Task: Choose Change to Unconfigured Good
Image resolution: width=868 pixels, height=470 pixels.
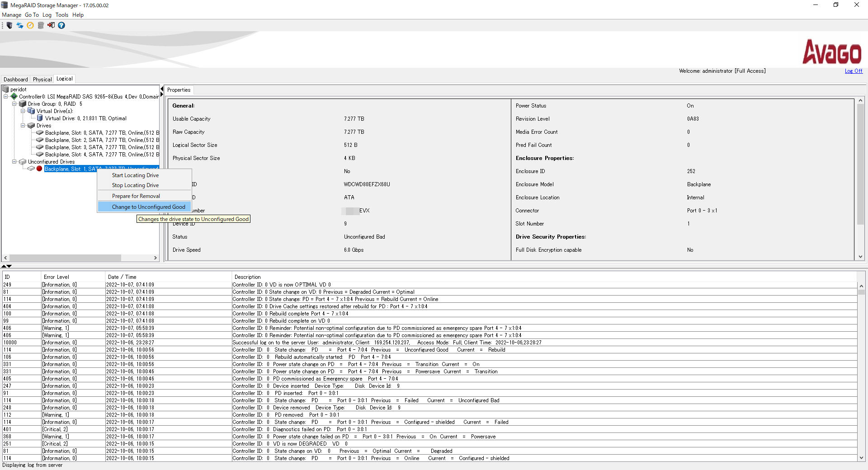Action: (145, 207)
